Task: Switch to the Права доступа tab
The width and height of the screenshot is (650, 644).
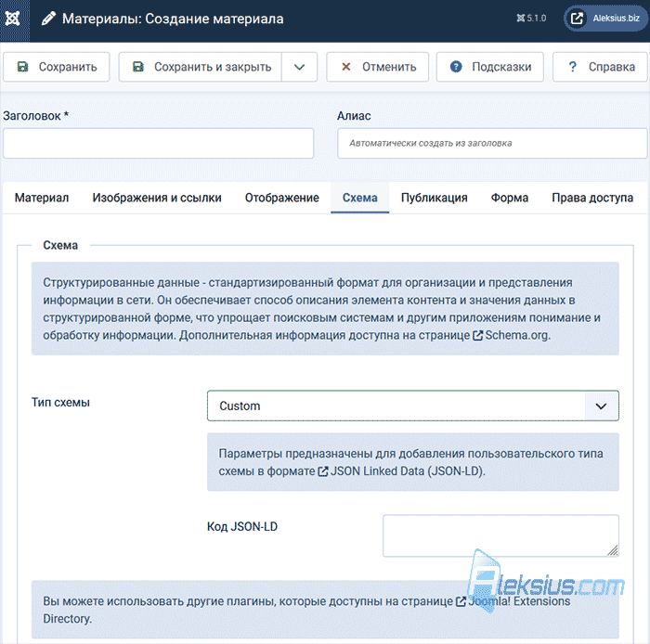Action: point(592,198)
